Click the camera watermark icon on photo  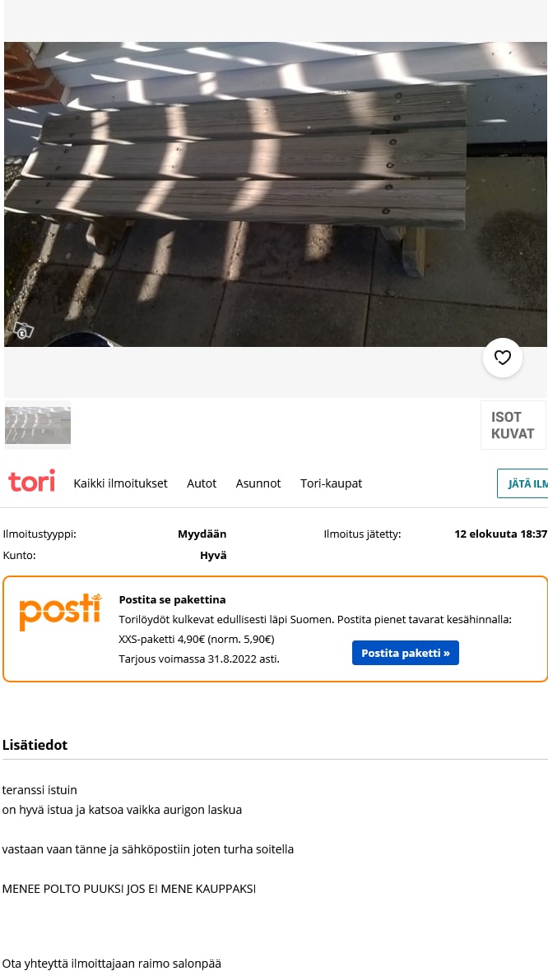pos(23,330)
